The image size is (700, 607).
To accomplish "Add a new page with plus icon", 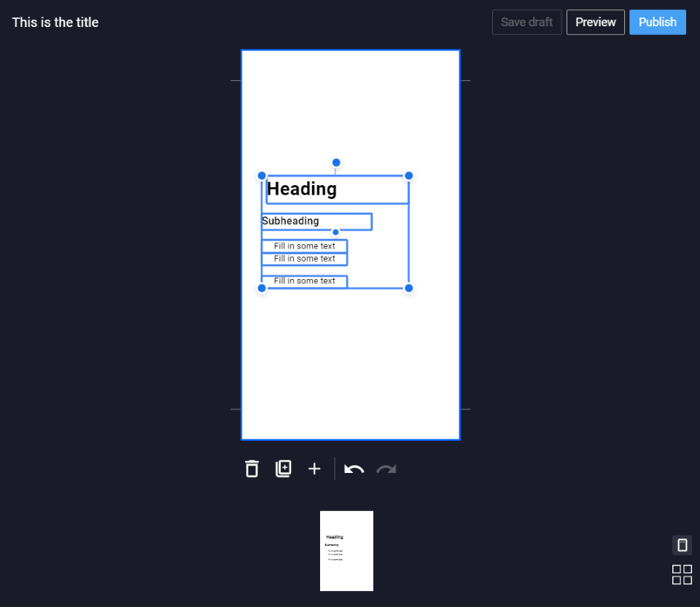I will pyautogui.click(x=314, y=469).
